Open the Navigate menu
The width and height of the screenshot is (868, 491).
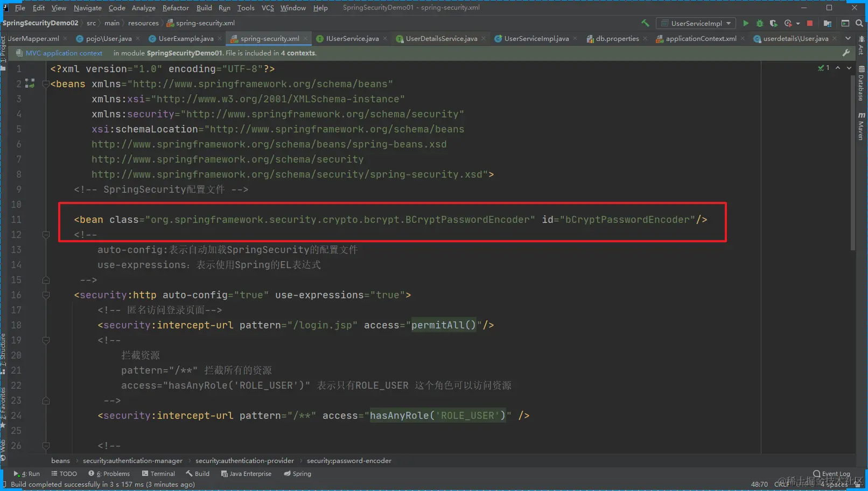coord(88,8)
